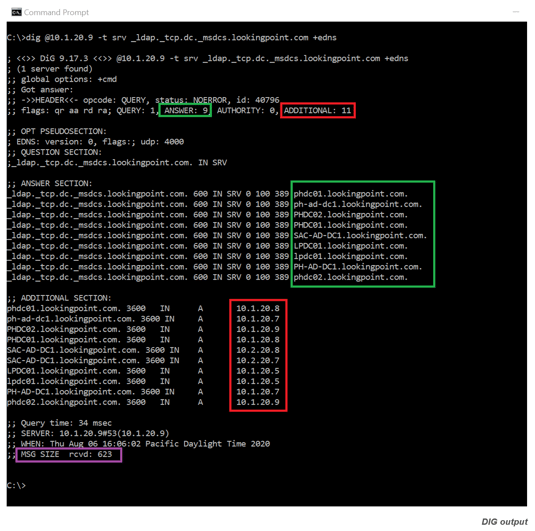Viewport: 535px width, 531px height.
Task: Select lowercase phdc01 hostname in additional section
Action: (64, 308)
